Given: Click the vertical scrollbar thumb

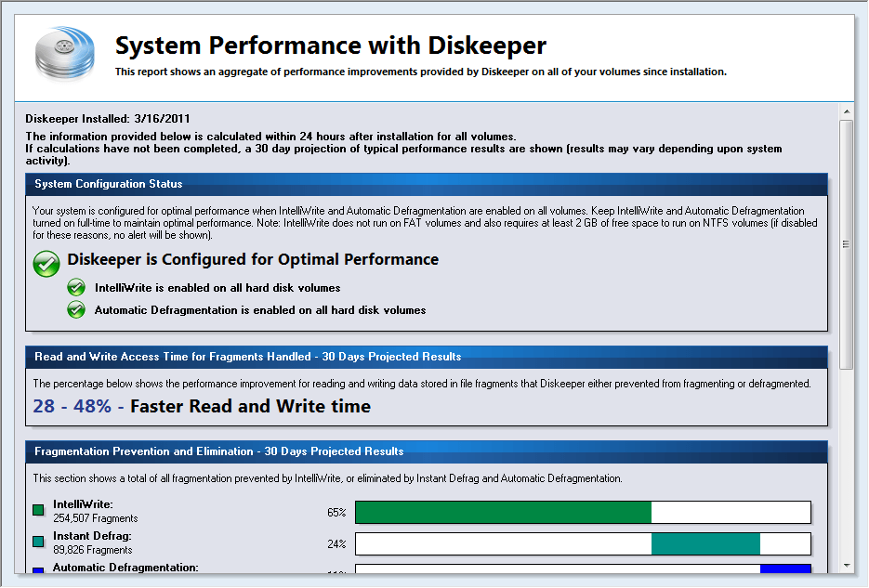Looking at the screenshot, I should point(846,244).
